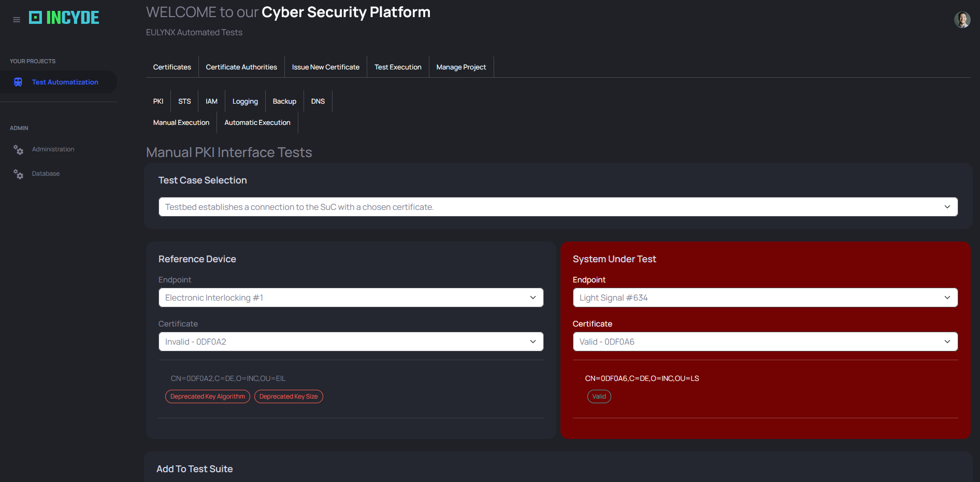The image size is (980, 482).
Task: Click the EULYNX Automated Tests subtitle
Action: pyautogui.click(x=194, y=32)
